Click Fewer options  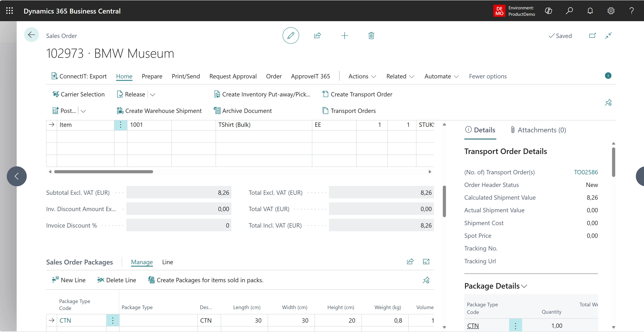[x=488, y=76]
